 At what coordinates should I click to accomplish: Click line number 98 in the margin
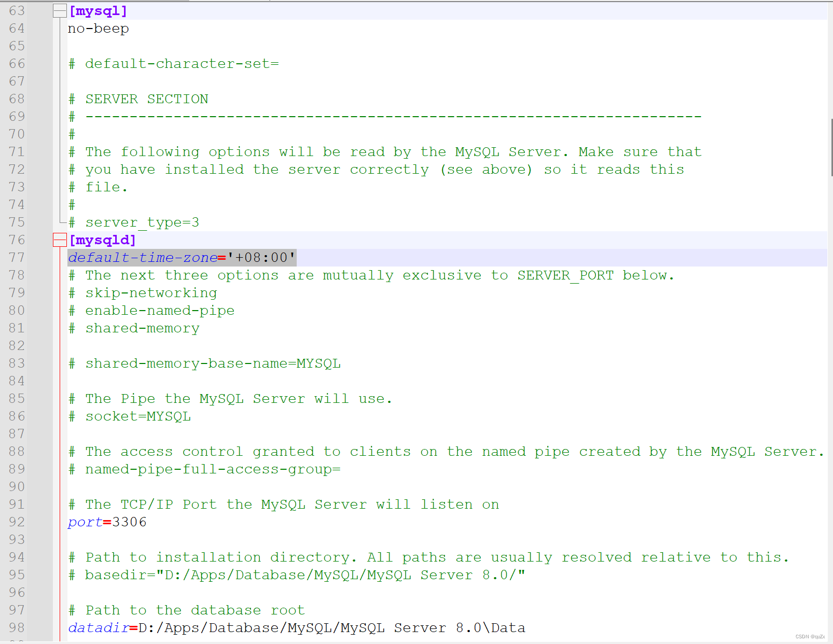click(17, 628)
